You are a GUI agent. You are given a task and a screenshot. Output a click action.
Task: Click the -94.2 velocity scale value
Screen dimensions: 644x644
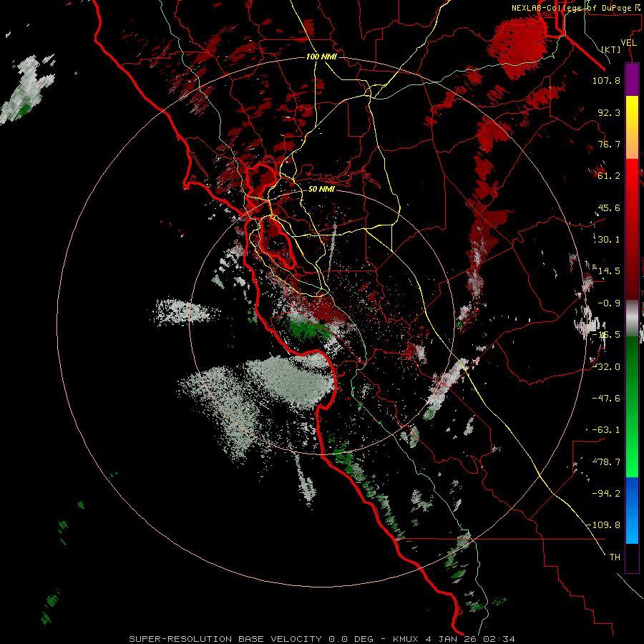tap(606, 494)
